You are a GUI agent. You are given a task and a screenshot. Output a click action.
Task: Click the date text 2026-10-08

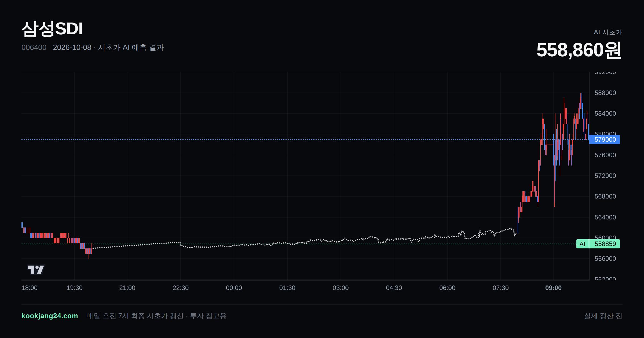72,47
